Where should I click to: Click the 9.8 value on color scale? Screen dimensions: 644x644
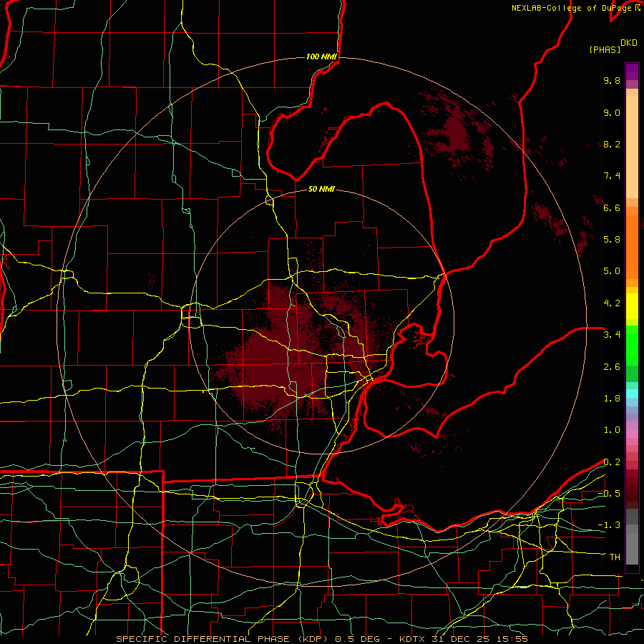pos(612,80)
